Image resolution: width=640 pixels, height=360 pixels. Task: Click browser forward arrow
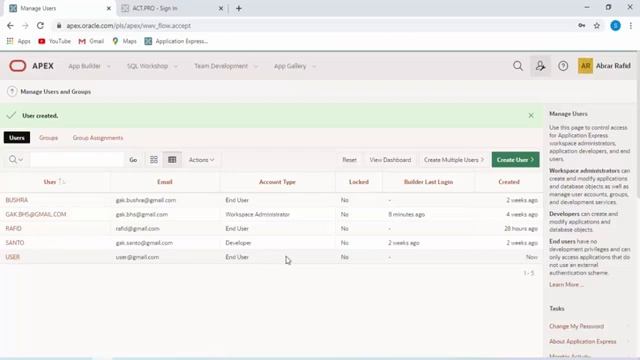click(25, 26)
